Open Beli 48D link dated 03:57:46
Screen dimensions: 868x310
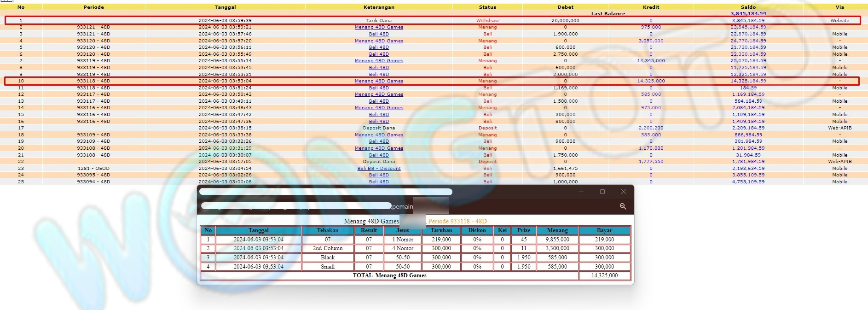click(x=379, y=34)
